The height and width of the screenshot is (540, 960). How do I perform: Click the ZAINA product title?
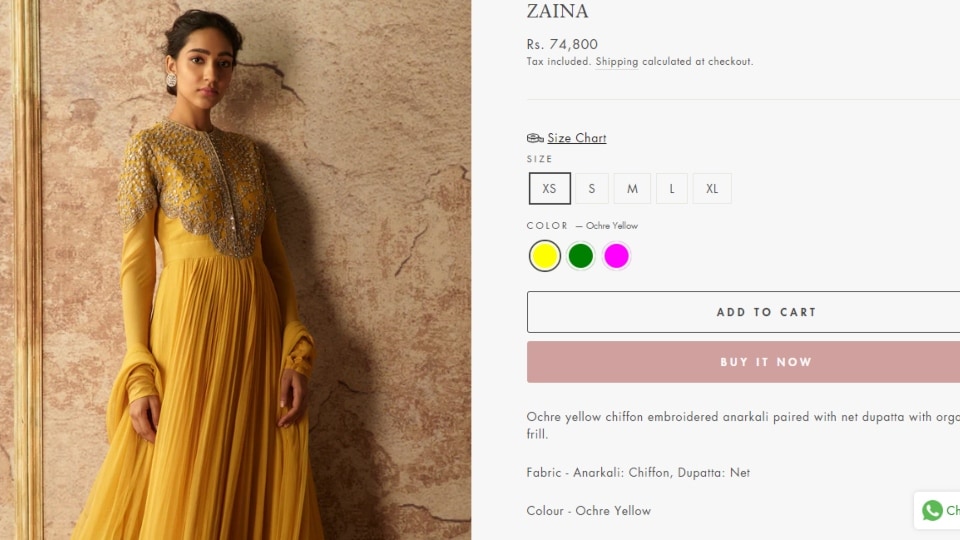[557, 11]
